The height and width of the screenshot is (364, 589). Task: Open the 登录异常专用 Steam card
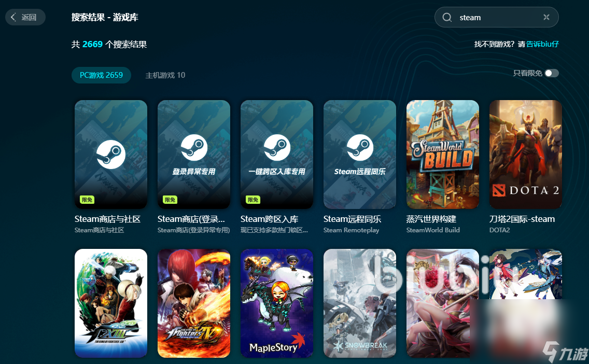pyautogui.click(x=194, y=155)
